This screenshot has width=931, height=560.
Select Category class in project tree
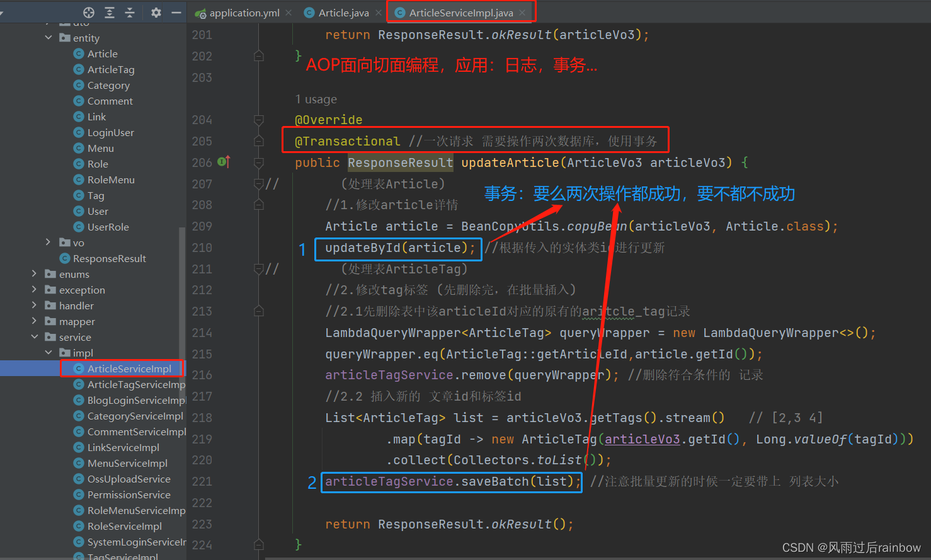coord(108,85)
